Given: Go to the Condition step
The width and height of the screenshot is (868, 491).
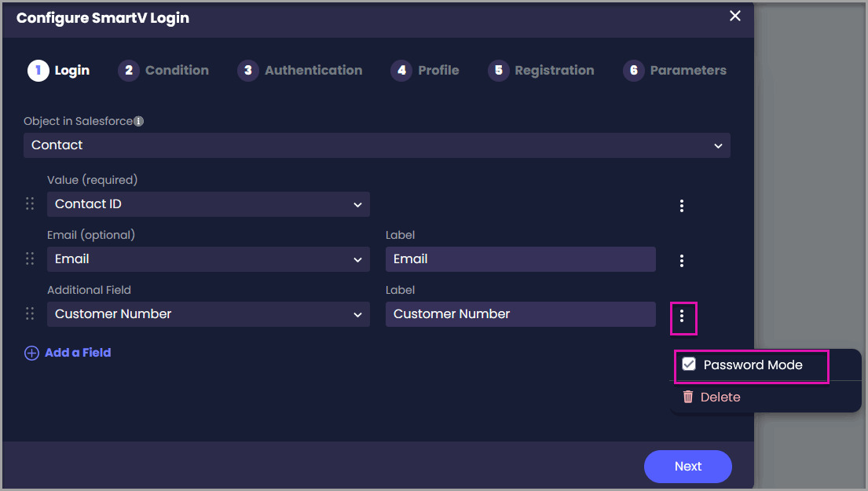Looking at the screenshot, I should point(163,70).
